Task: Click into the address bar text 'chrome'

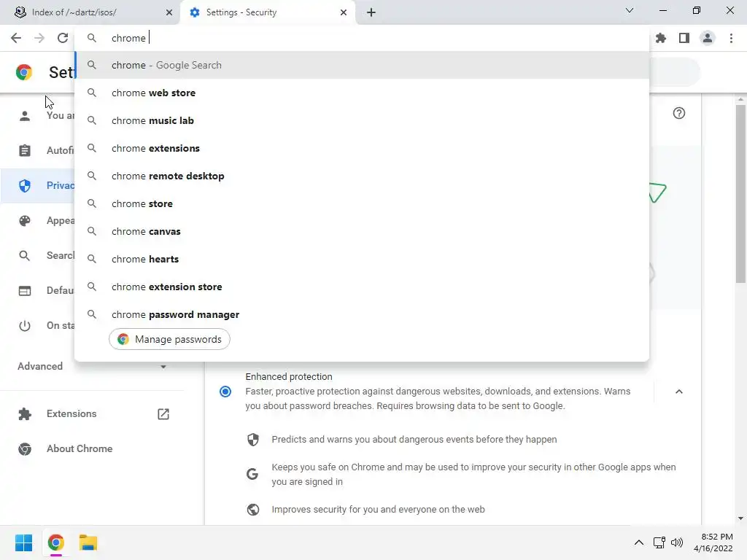Action: [x=128, y=38]
